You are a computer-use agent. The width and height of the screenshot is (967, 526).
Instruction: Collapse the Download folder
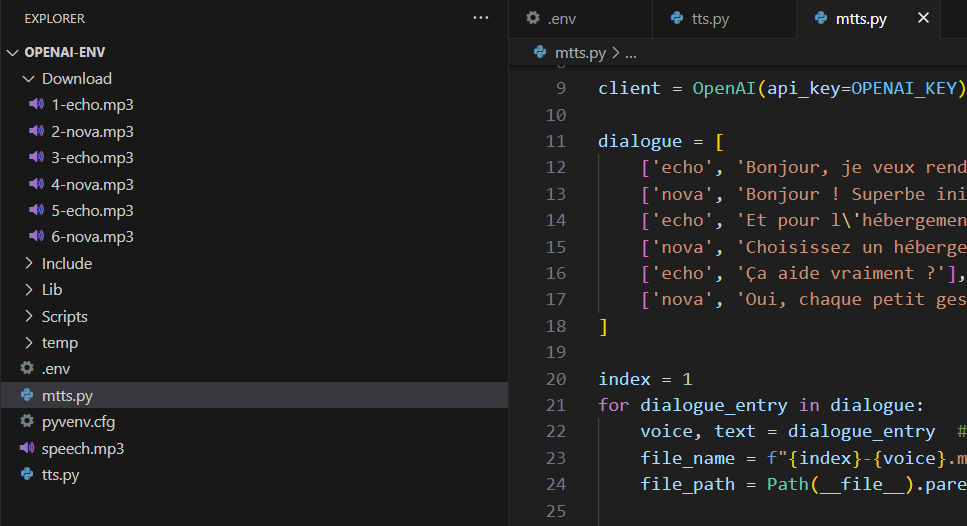coord(29,79)
